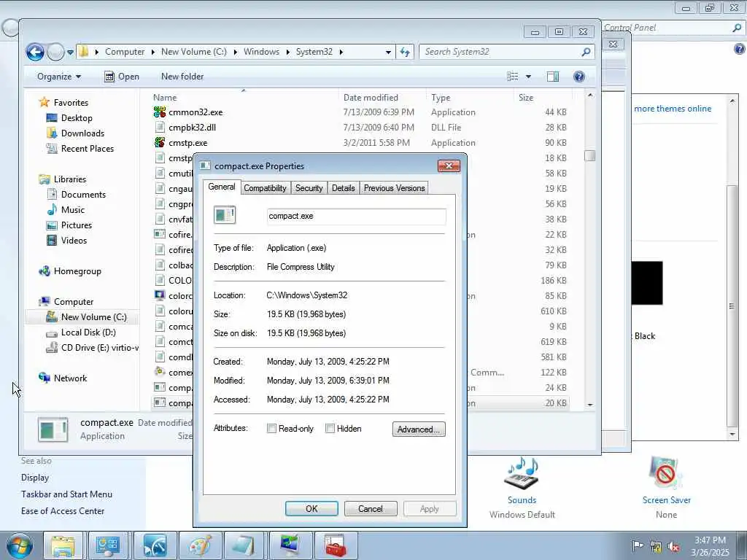Image resolution: width=747 pixels, height=560 pixels.
Task: Click the file list scroll up arrow
Action: 589,96
